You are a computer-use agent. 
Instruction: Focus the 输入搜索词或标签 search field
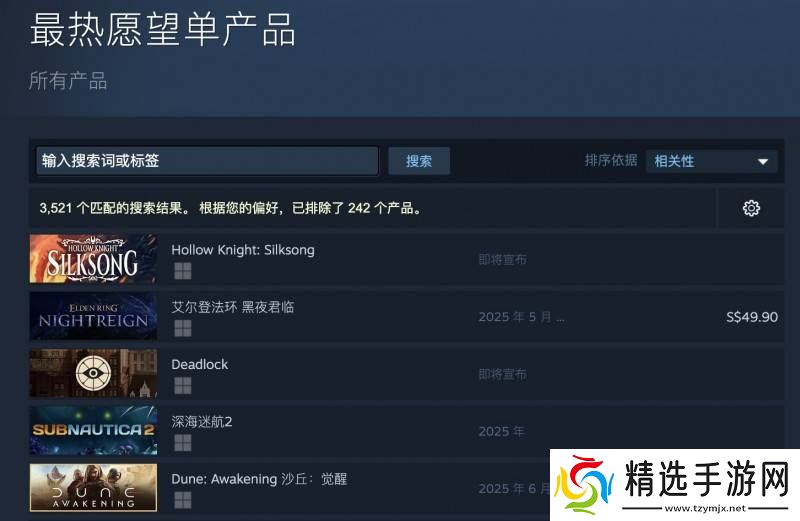(207, 161)
